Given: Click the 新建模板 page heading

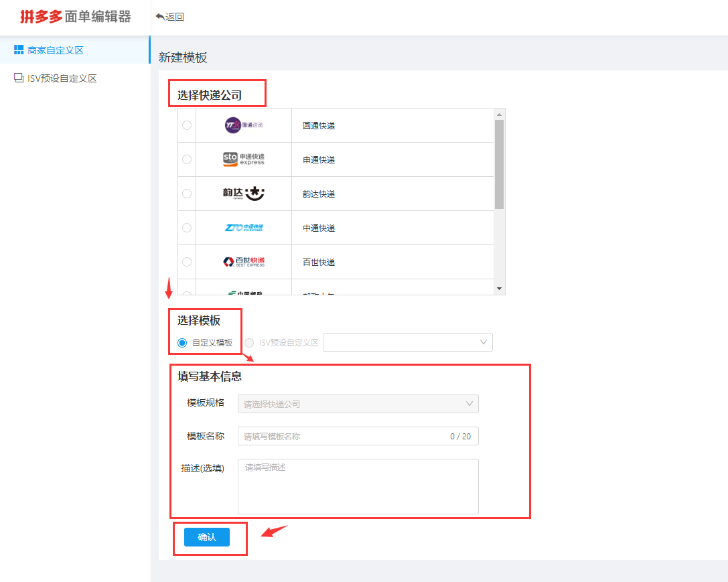Looking at the screenshot, I should pos(183,58).
